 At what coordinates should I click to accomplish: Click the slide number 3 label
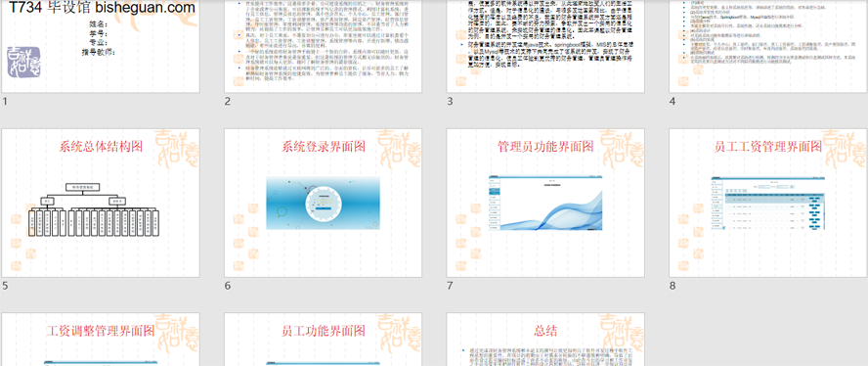point(450,102)
